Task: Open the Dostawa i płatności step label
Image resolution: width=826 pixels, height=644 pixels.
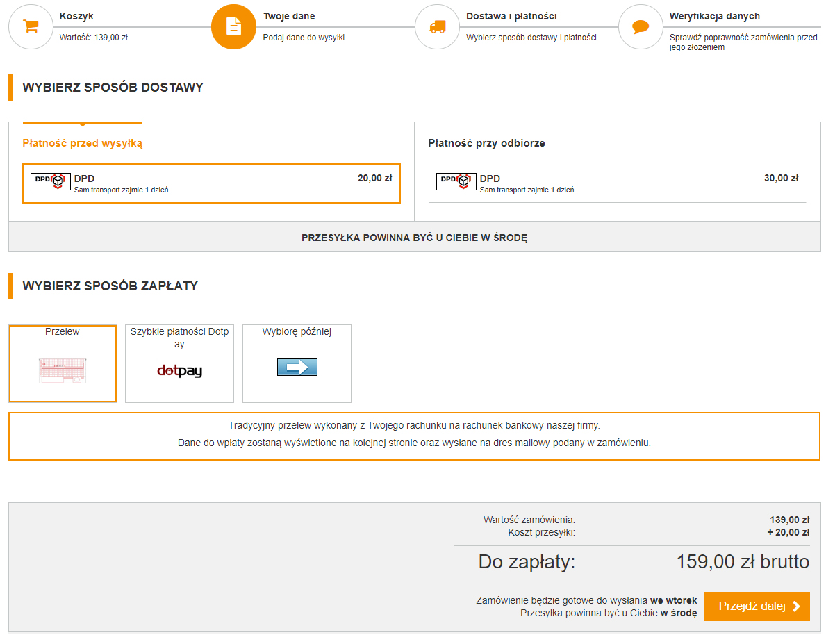Action: pyautogui.click(x=511, y=16)
